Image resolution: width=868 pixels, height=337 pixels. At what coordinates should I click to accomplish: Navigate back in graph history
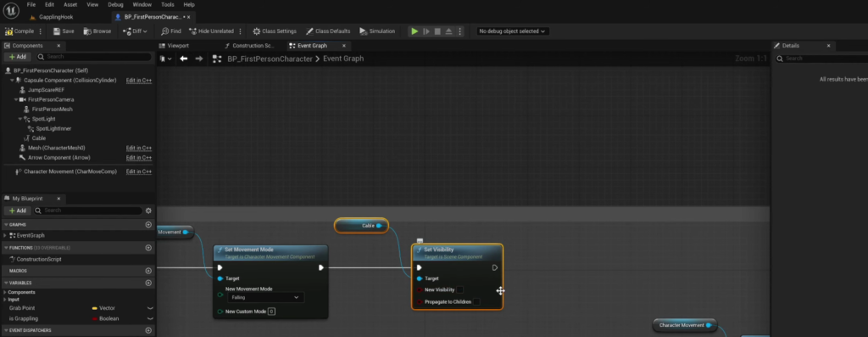coord(183,59)
